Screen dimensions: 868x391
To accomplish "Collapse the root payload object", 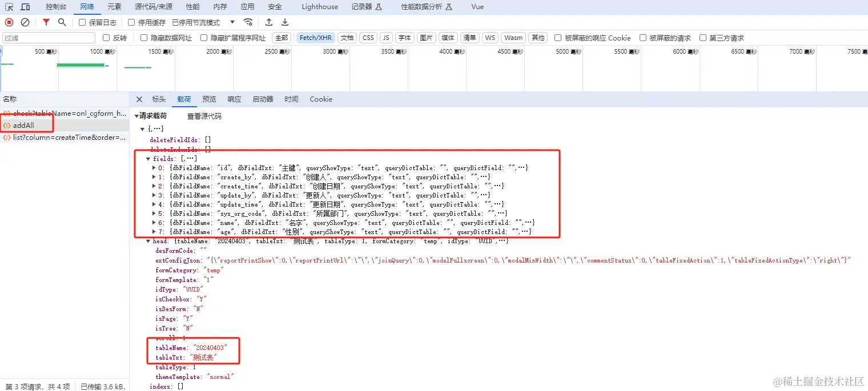I will point(142,129).
